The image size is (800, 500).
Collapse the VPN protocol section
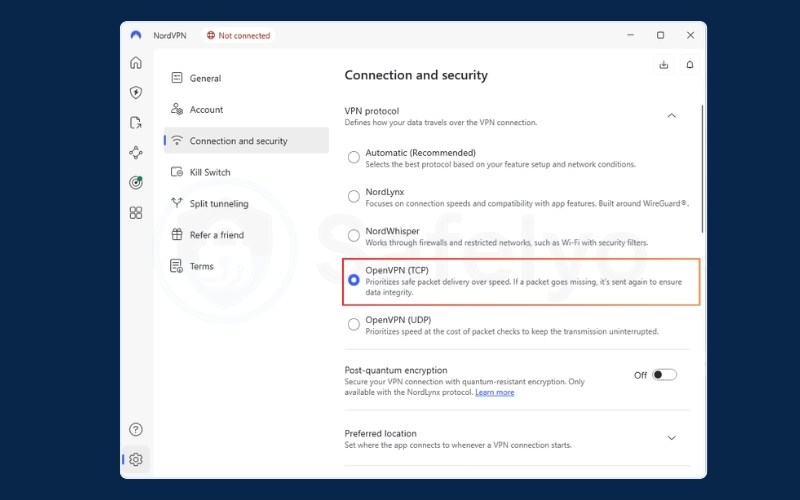(x=671, y=116)
